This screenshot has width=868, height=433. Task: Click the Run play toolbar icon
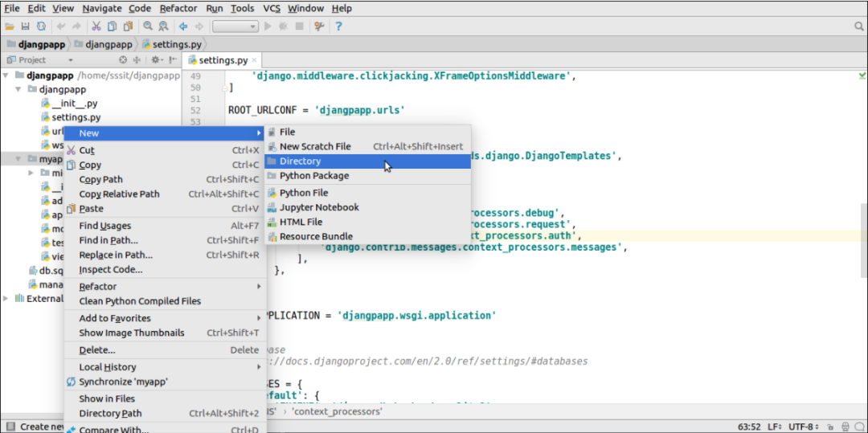(x=268, y=26)
